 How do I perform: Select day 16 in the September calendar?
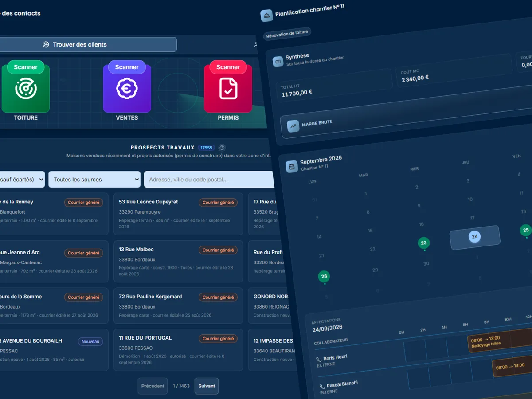421,224
